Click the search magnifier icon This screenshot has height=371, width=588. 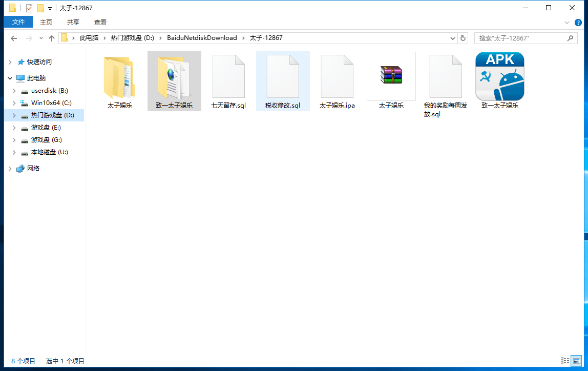pos(571,38)
